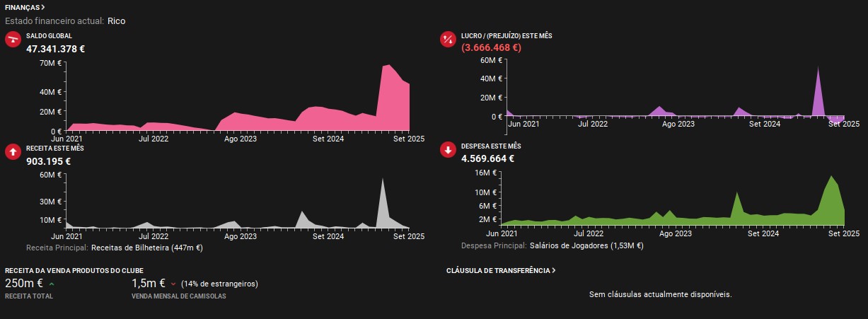Open the Finanças section header
This screenshot has height=319, width=868.
(x=25, y=7)
